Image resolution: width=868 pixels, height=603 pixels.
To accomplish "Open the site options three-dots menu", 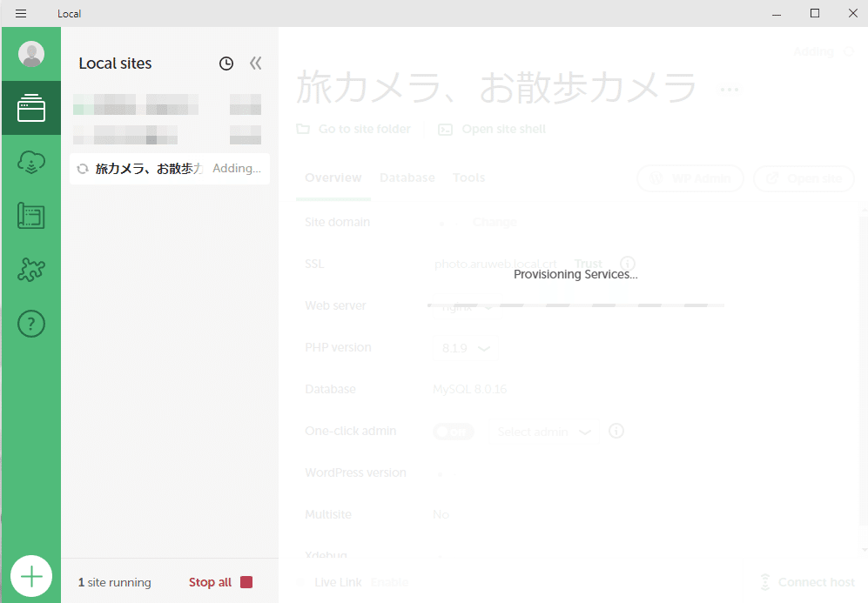I will (729, 89).
